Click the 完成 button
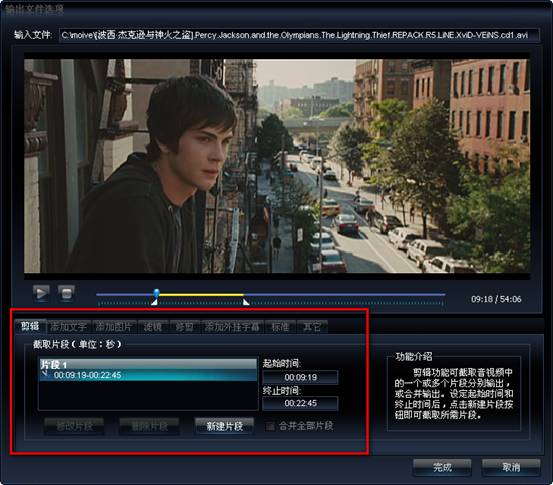Image resolution: width=553 pixels, height=485 pixels. [x=442, y=467]
